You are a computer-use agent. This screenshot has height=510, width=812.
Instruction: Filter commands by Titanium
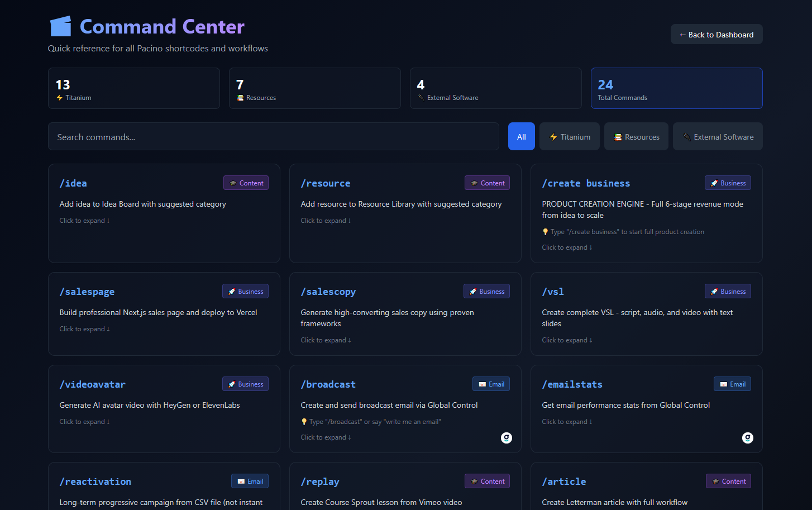tap(569, 137)
